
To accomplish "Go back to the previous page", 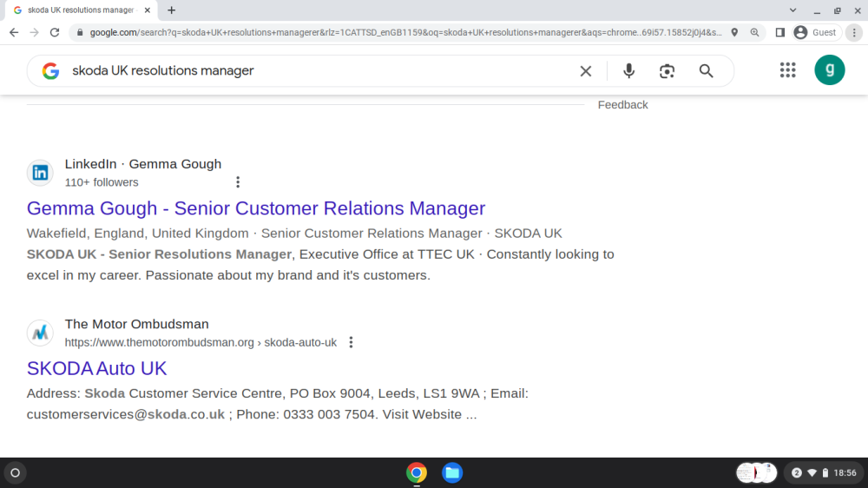I will (14, 33).
